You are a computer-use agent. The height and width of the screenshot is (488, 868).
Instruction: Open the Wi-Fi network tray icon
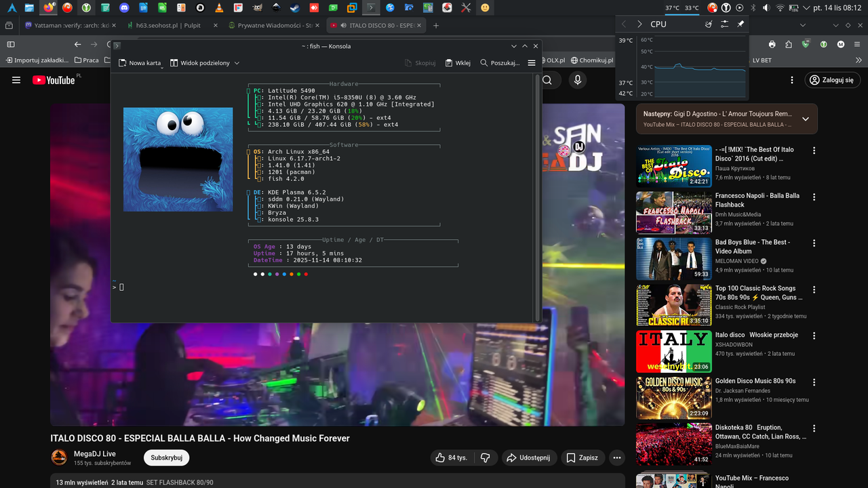[780, 8]
